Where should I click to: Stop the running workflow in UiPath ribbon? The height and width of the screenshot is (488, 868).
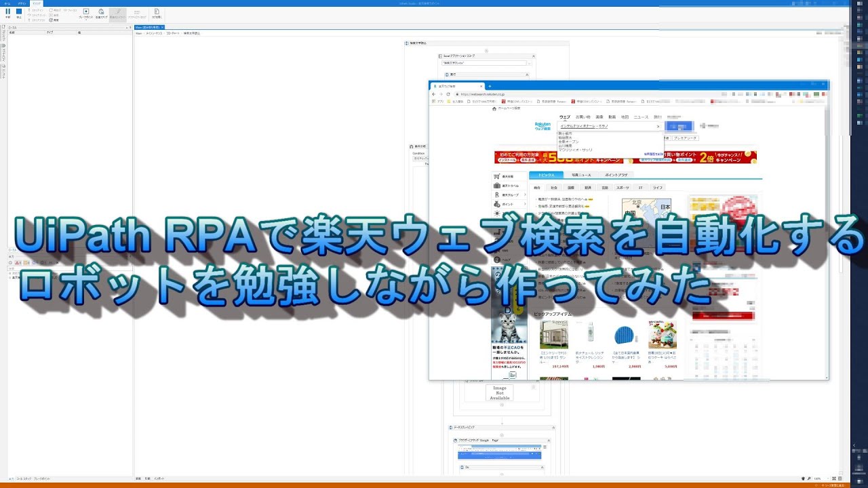pos(19,12)
